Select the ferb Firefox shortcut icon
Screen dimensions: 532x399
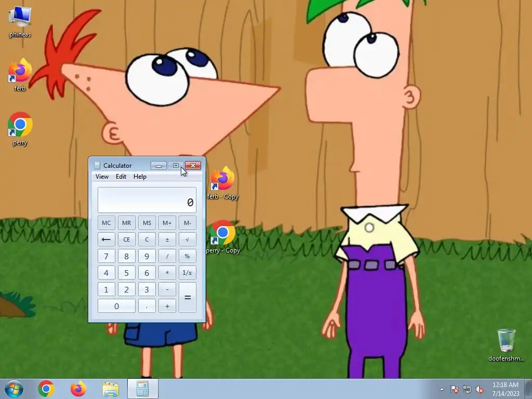20,75
